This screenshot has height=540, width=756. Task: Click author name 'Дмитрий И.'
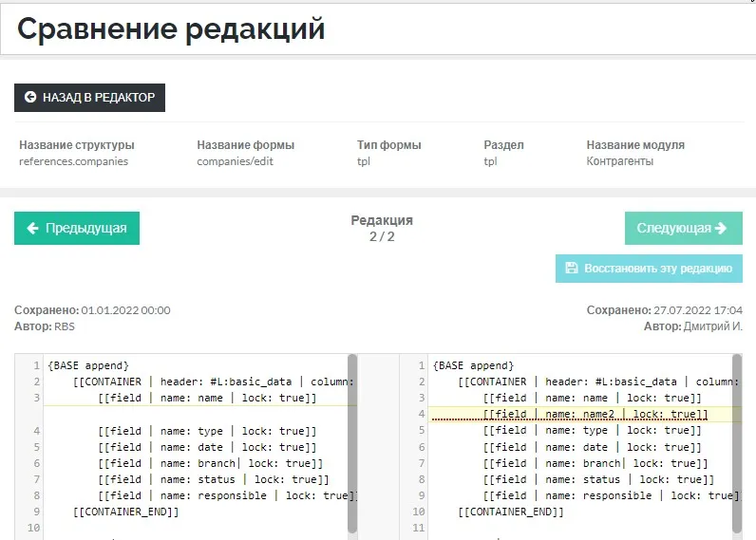pyautogui.click(x=712, y=326)
